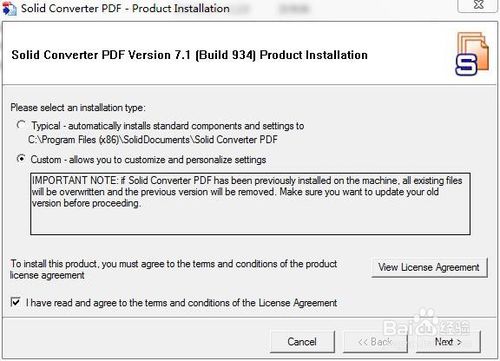The height and width of the screenshot is (361, 500).
Task: Click the 'Typical - automatically installs' label text
Action: pos(168,126)
